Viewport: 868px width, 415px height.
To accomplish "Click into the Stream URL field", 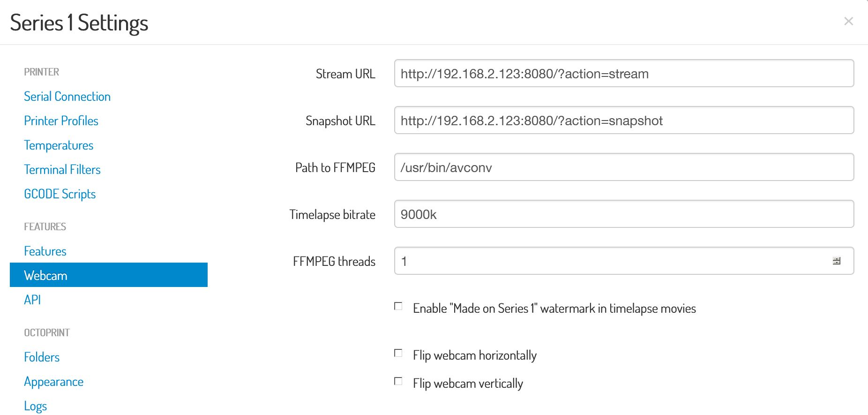I will [x=624, y=73].
